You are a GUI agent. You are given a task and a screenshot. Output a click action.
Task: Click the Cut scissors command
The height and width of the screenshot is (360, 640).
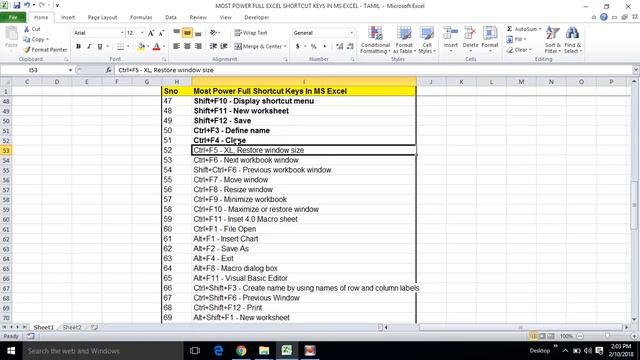point(32,29)
